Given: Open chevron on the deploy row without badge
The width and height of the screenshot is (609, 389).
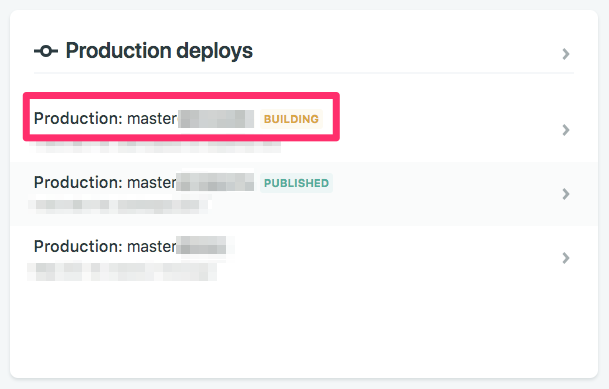Looking at the screenshot, I should 566,258.
